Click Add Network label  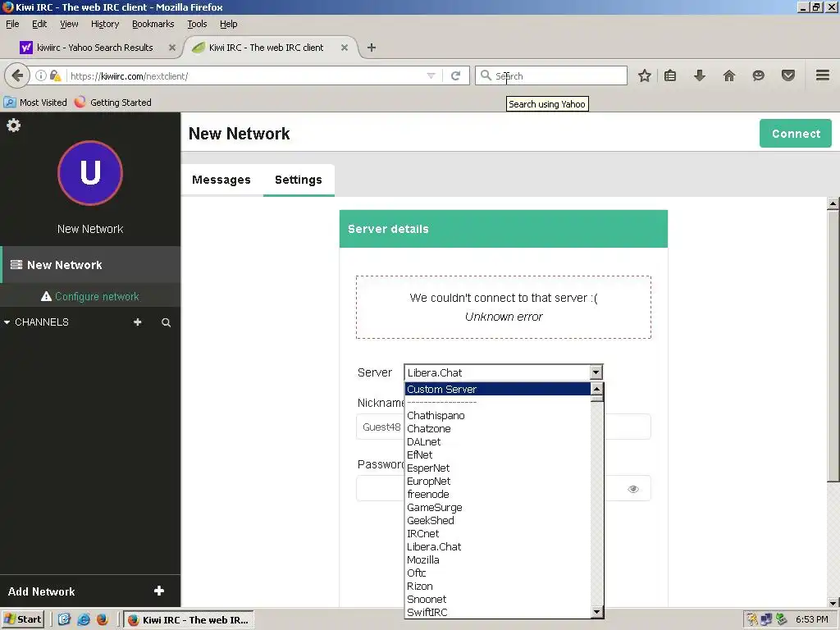pos(41,591)
